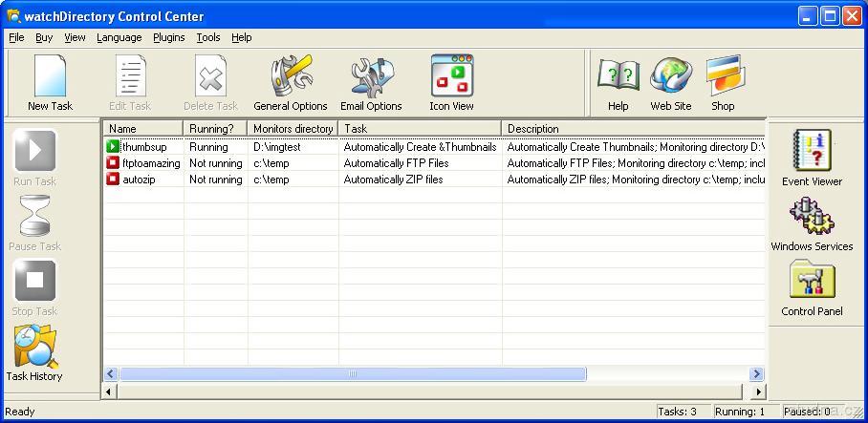Click the task list horizontal scrollbar thumb
The width and height of the screenshot is (868, 423).
click(351, 374)
